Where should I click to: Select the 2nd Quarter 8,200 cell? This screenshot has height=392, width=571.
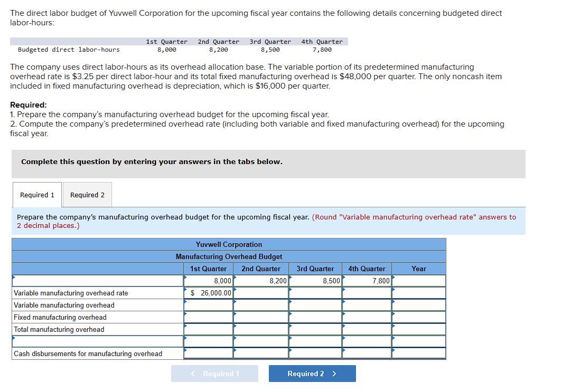point(260,281)
